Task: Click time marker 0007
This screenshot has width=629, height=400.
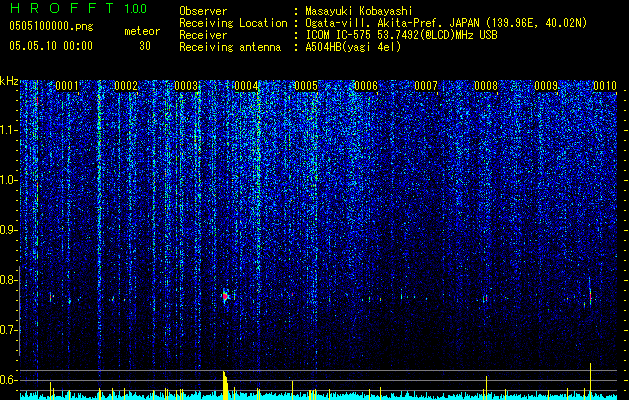Action: [x=426, y=86]
